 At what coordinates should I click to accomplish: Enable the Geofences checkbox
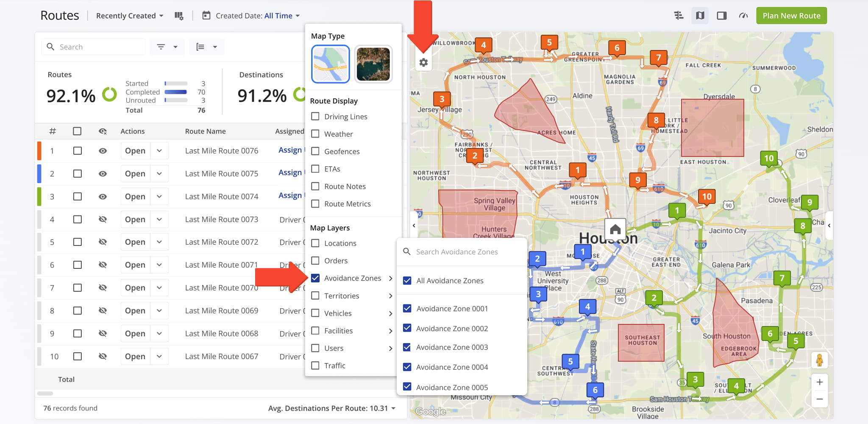[315, 151]
